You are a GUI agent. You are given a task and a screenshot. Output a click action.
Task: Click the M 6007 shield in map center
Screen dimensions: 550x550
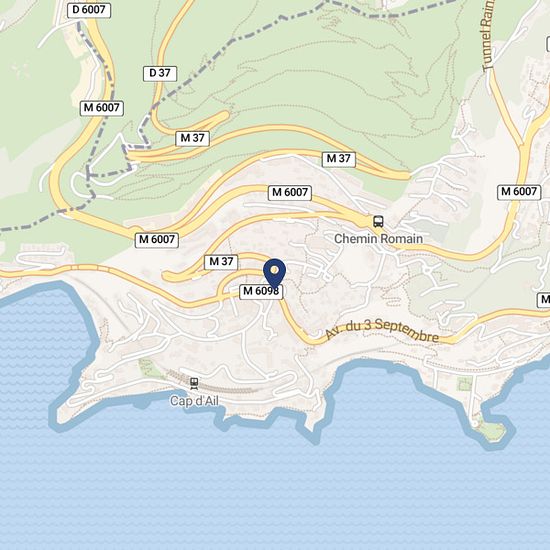point(290,193)
